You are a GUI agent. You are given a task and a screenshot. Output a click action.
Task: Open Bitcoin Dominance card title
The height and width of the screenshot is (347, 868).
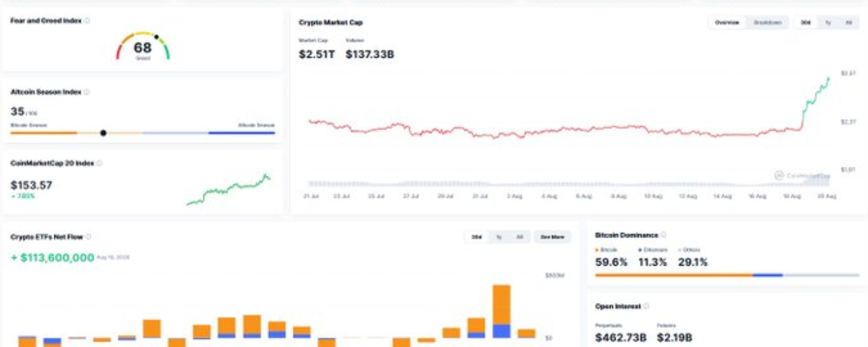[x=627, y=235]
